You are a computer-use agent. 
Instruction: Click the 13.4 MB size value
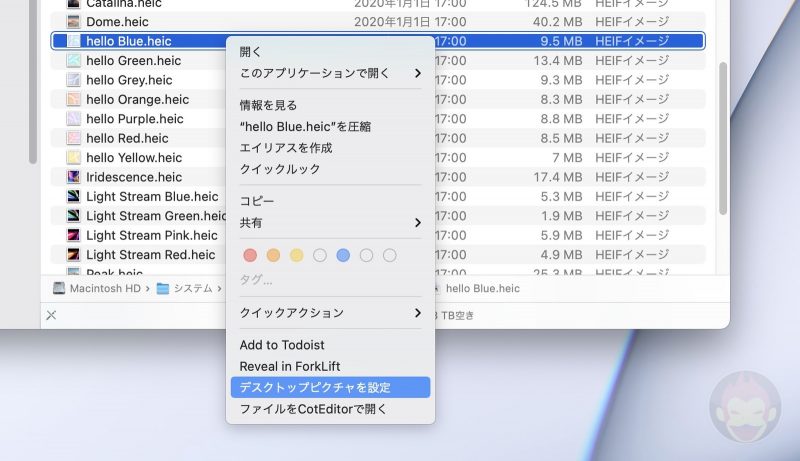pos(558,61)
